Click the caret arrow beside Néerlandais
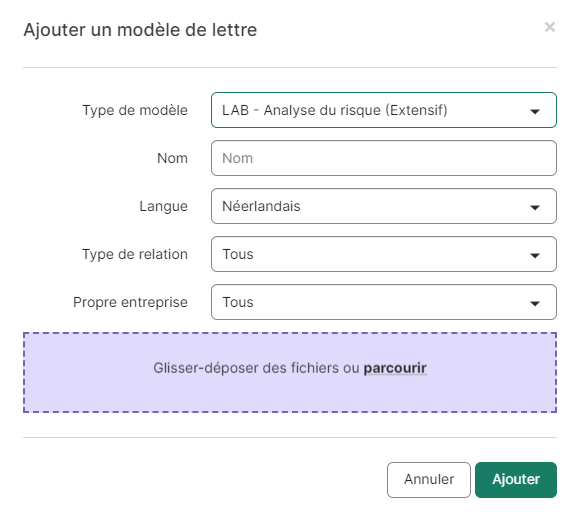This screenshot has height=514, width=579. (x=535, y=207)
